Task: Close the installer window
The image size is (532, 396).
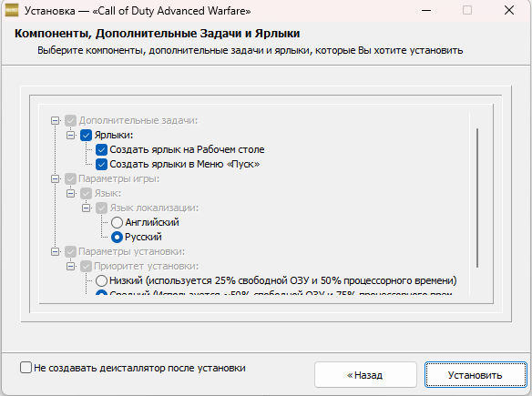Action: coord(509,11)
